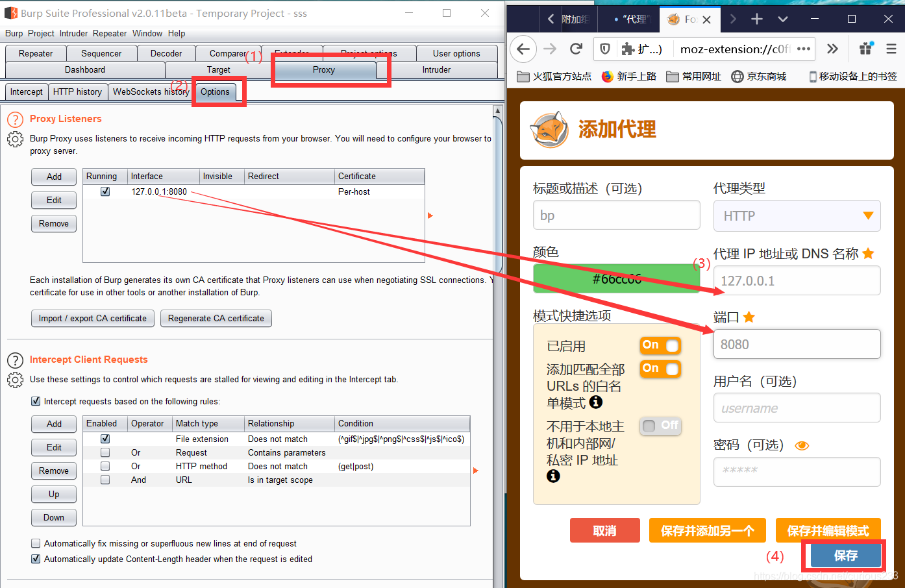Click Intercept Client Requests help question icon
Screen dimensions: 905x588
coord(15,360)
